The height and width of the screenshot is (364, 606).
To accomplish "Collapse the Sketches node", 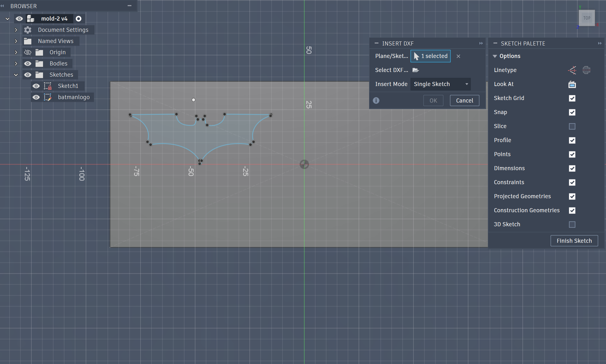I will coord(16,75).
